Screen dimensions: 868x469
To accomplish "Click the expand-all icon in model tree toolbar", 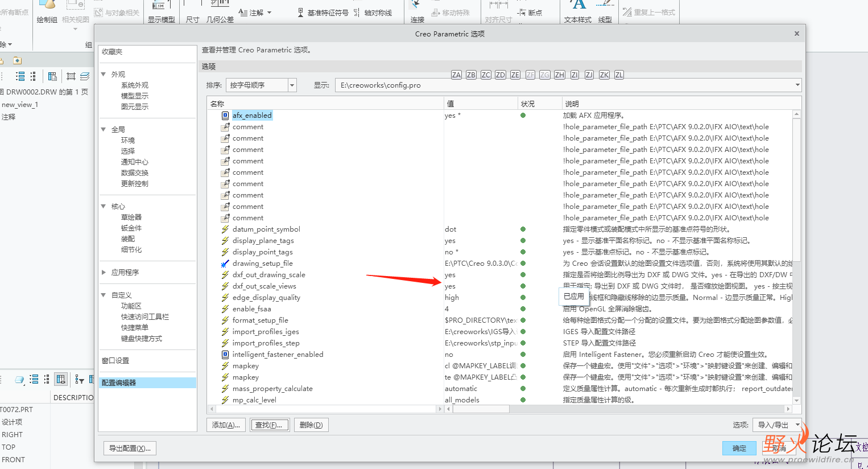I will pyautogui.click(x=34, y=379).
